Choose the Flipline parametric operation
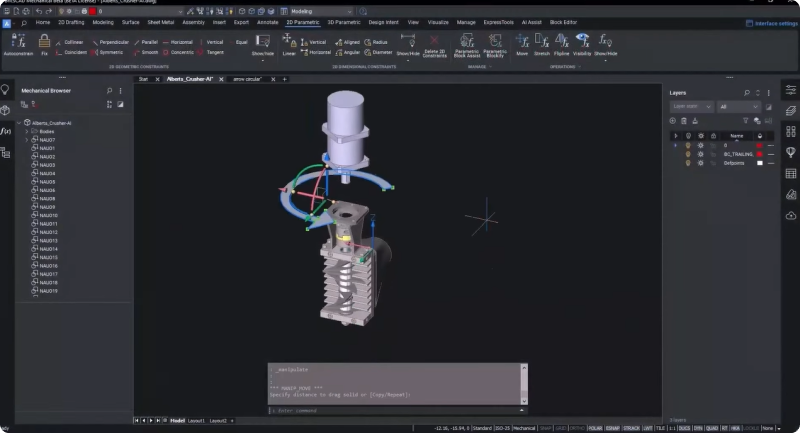The width and height of the screenshot is (800, 434). click(x=561, y=44)
